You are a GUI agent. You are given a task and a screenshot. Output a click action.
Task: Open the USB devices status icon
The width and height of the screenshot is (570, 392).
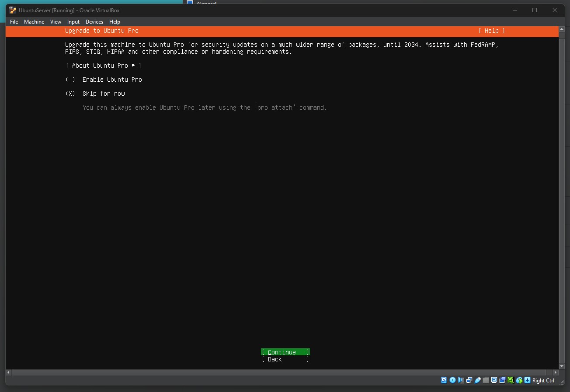[478, 380]
